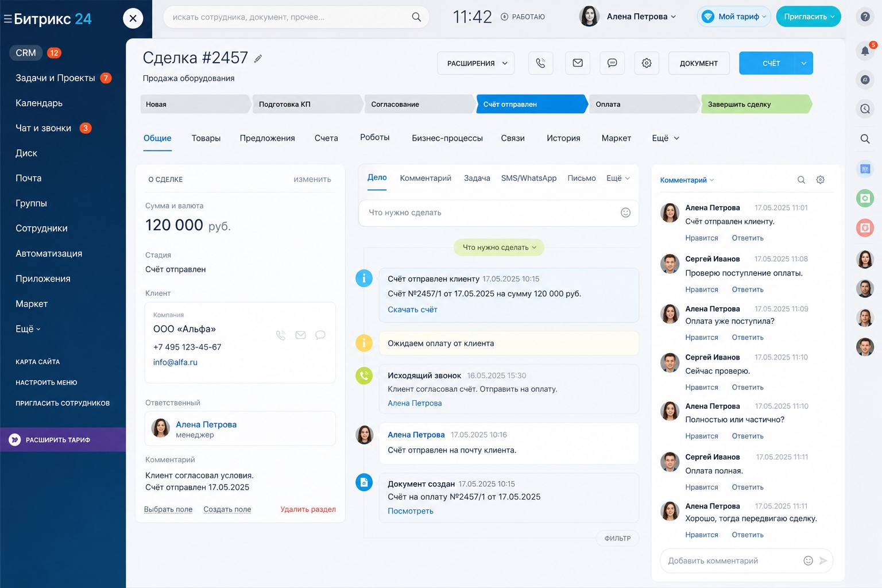Click the Пригласить button
882x588 pixels.
pyautogui.click(x=808, y=17)
